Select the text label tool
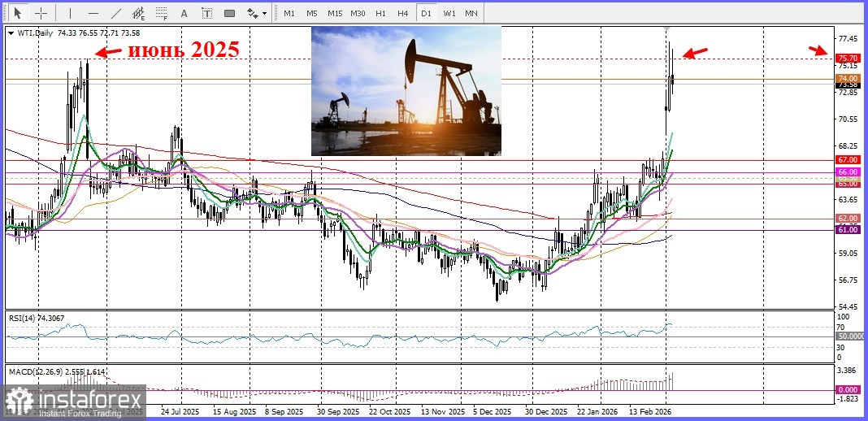The width and height of the screenshot is (868, 421). click(207, 13)
